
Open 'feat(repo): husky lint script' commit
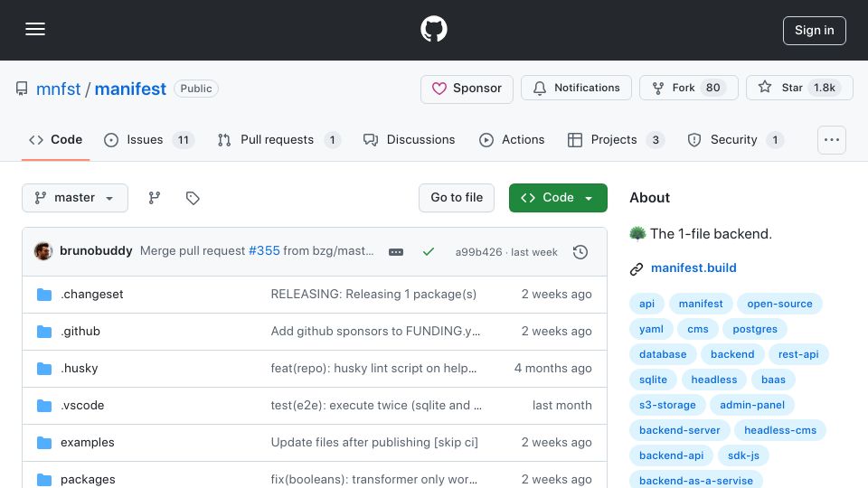coord(373,369)
